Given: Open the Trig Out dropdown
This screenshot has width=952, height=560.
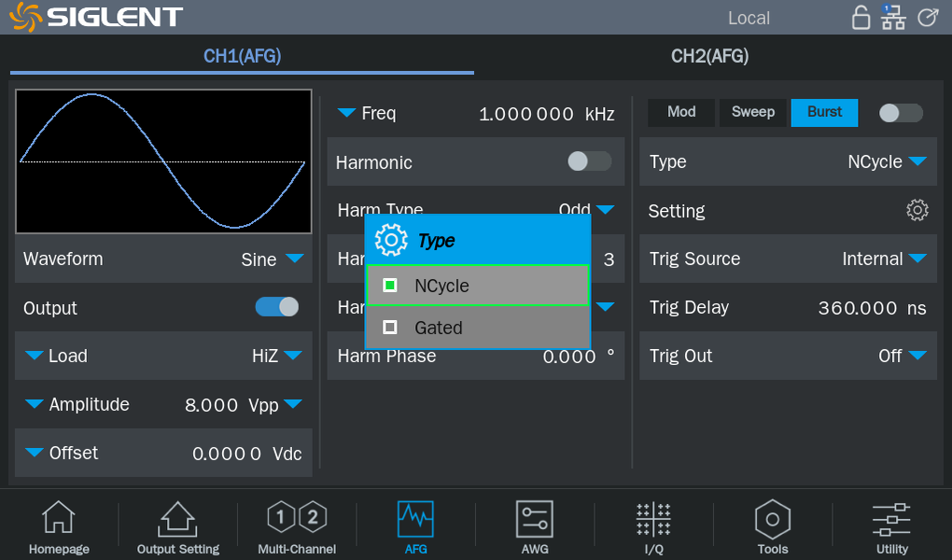Looking at the screenshot, I should tap(902, 356).
